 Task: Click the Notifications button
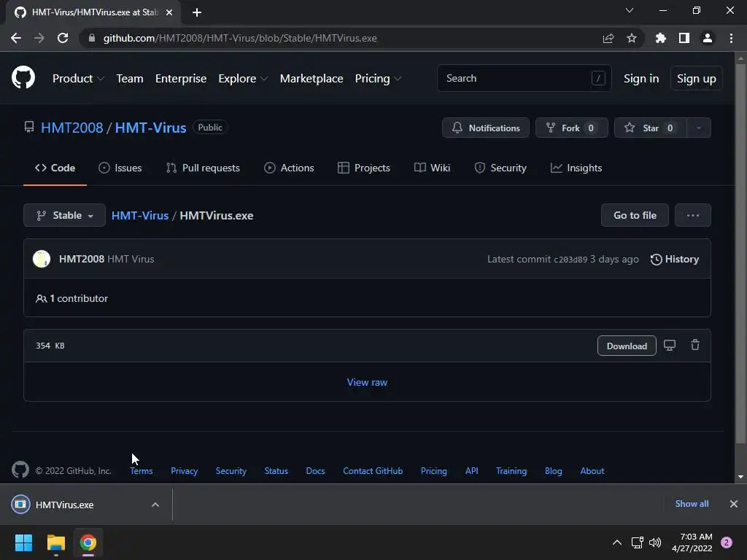click(485, 128)
